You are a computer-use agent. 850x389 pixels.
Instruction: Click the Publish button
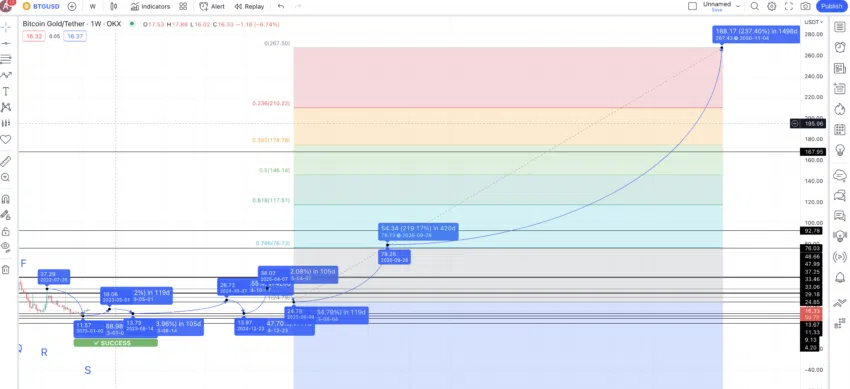pyautogui.click(x=831, y=7)
